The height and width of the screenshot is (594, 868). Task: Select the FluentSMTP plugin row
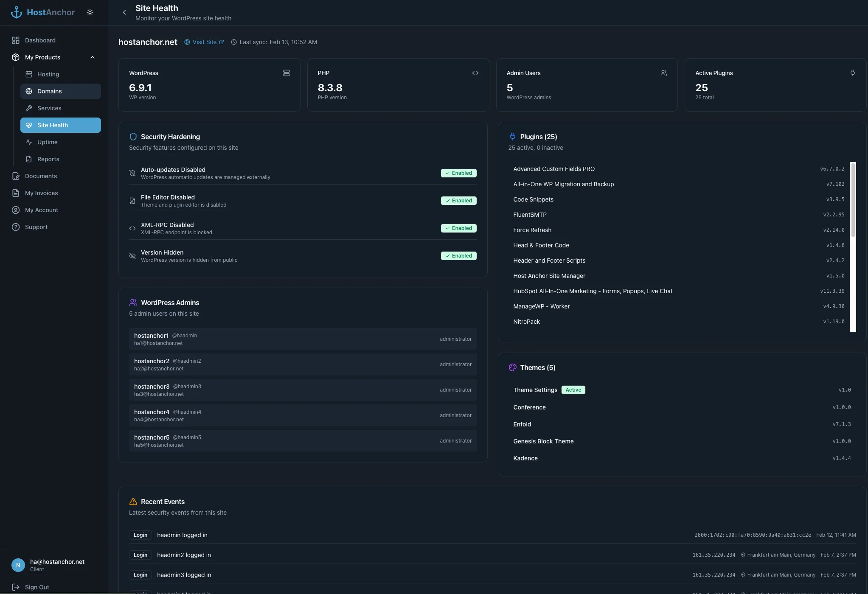tap(679, 215)
